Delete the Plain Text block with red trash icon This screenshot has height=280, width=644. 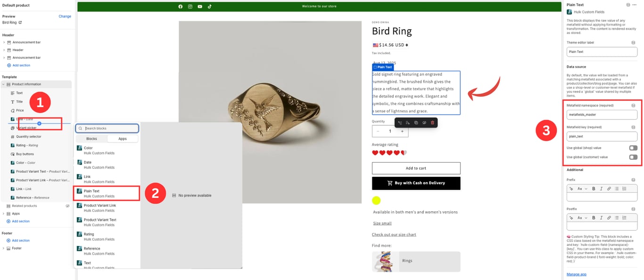click(x=432, y=123)
